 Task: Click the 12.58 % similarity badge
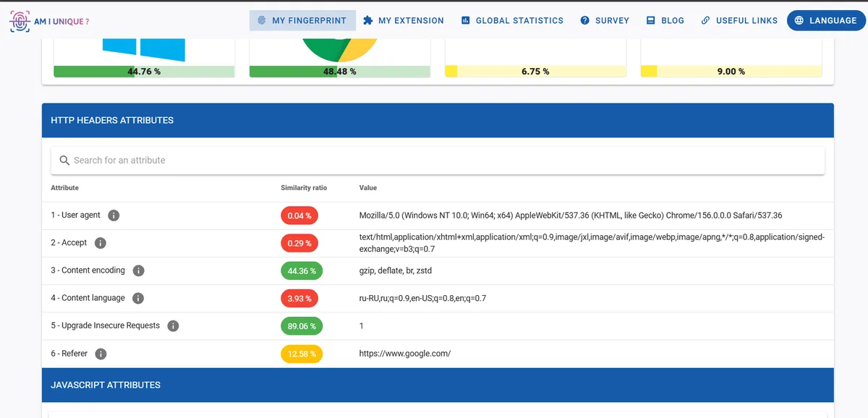pos(302,354)
